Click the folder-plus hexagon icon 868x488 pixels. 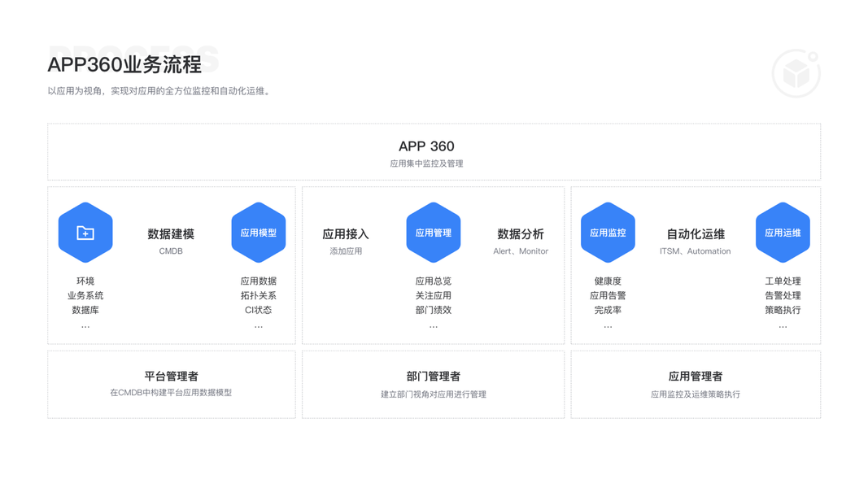click(x=85, y=233)
